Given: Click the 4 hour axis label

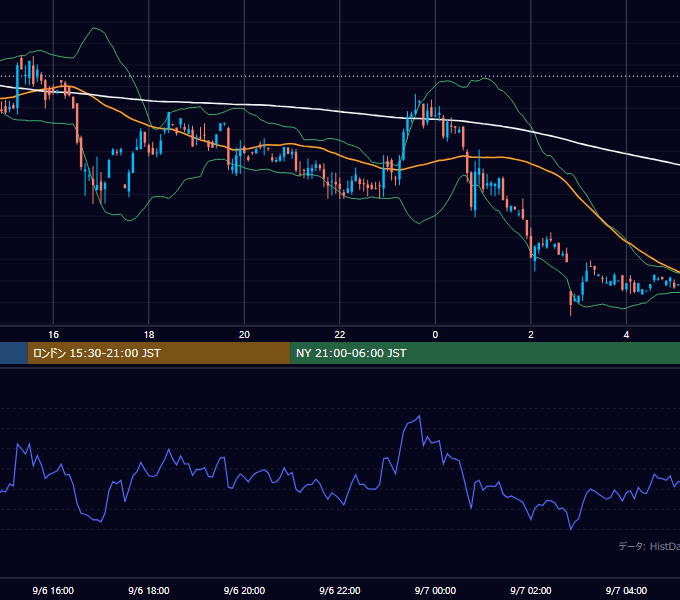Looking at the screenshot, I should (x=626, y=335).
